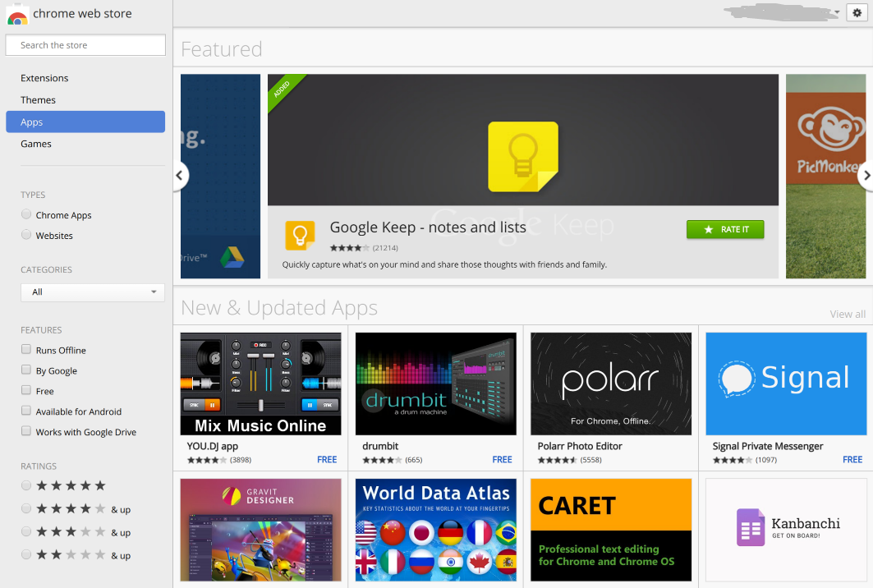Expand the Categories All dropdown
873x588 pixels.
pyautogui.click(x=93, y=292)
